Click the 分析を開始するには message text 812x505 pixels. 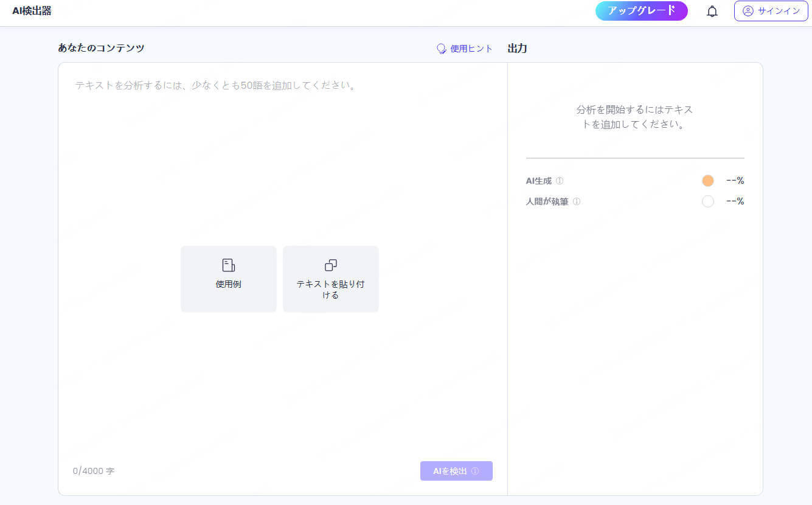(x=635, y=117)
